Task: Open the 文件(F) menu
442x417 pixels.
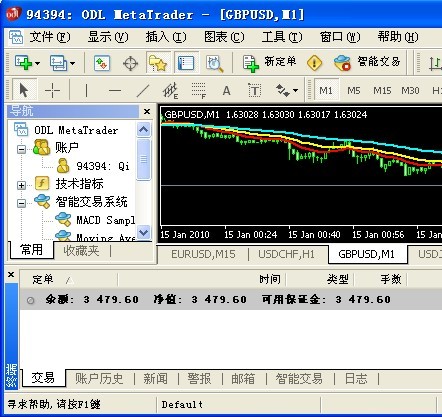Action: click(x=50, y=37)
